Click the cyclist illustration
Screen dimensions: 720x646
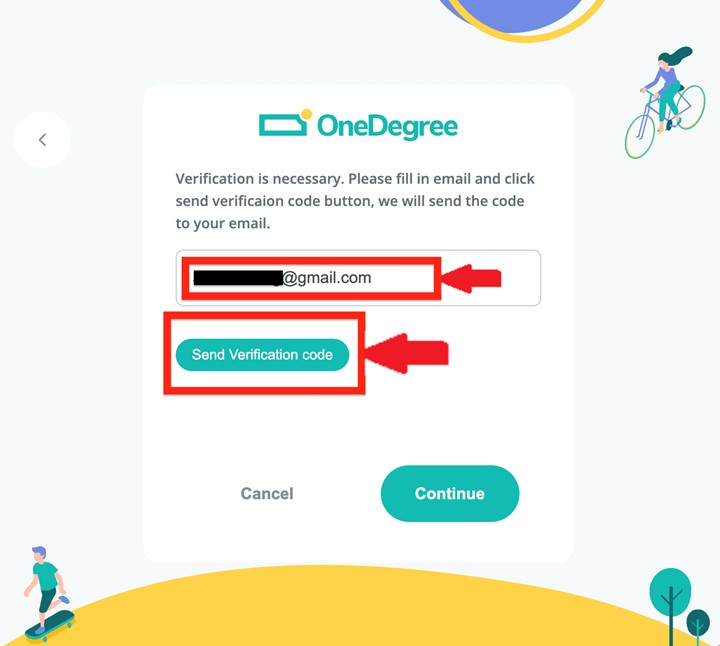(664, 102)
